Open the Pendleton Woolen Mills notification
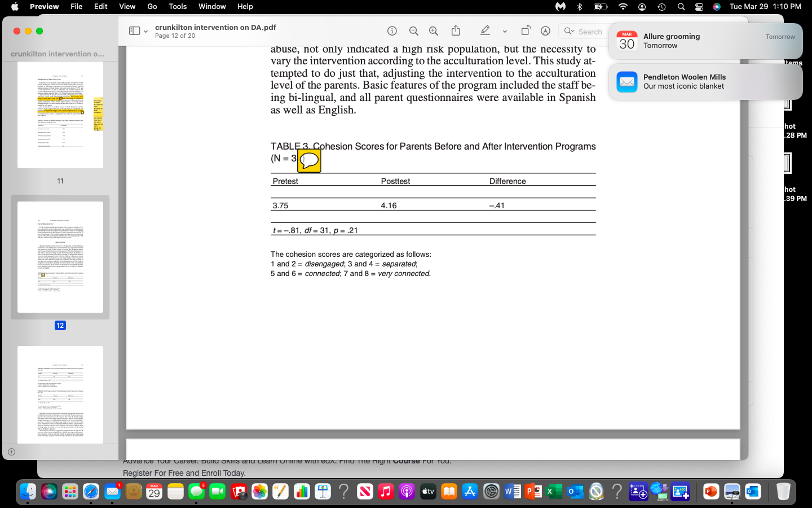Image resolution: width=812 pixels, height=508 pixels. (x=705, y=82)
